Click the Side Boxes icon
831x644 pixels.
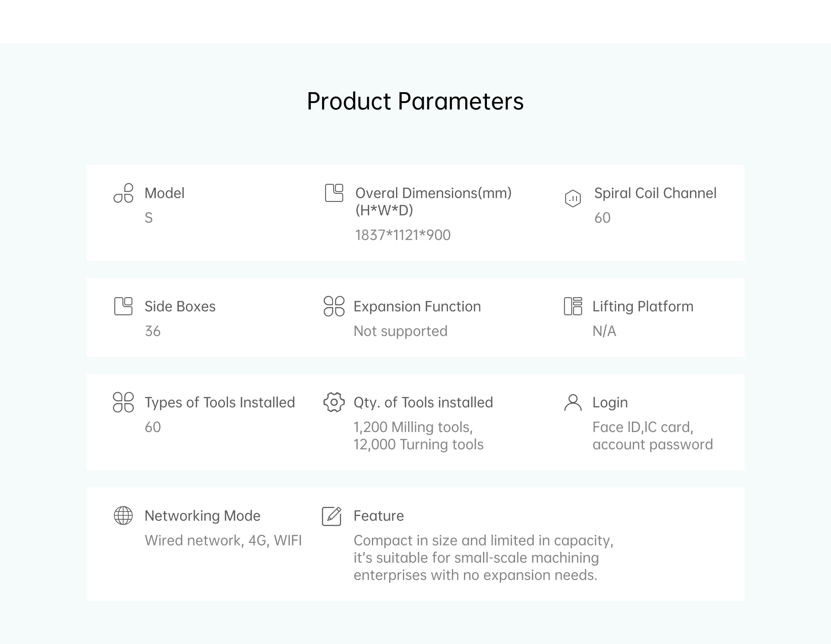[123, 306]
